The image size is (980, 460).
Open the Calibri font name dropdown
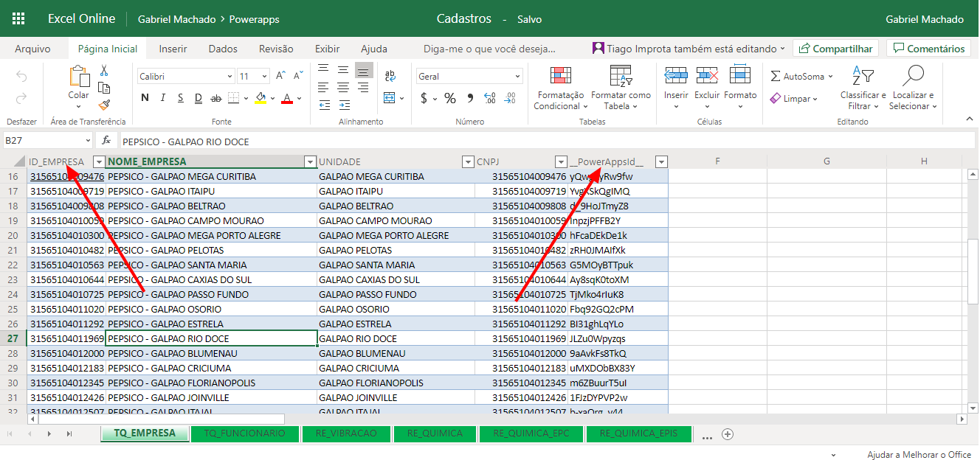pyautogui.click(x=230, y=76)
